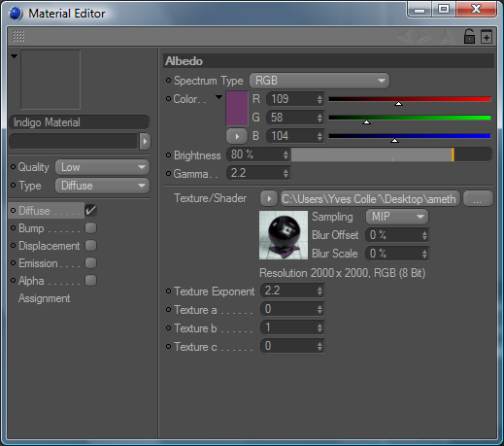Click the browse ellipsis button

[478, 198]
